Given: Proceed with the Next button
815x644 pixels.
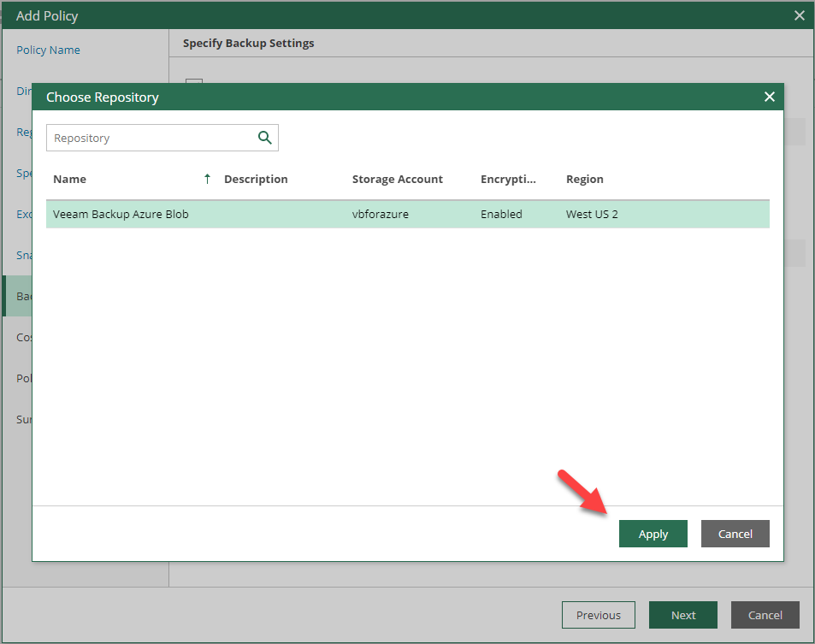Looking at the screenshot, I should click(x=682, y=614).
